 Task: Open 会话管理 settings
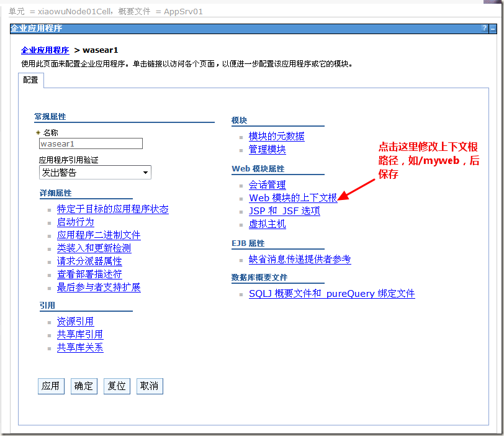click(x=267, y=184)
